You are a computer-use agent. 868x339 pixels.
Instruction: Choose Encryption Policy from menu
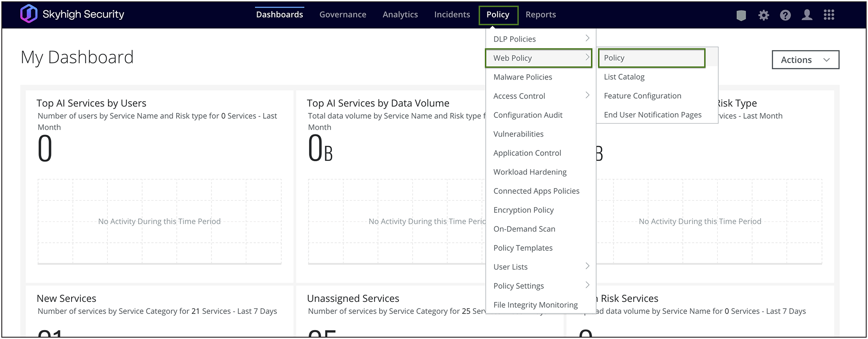[541, 210]
